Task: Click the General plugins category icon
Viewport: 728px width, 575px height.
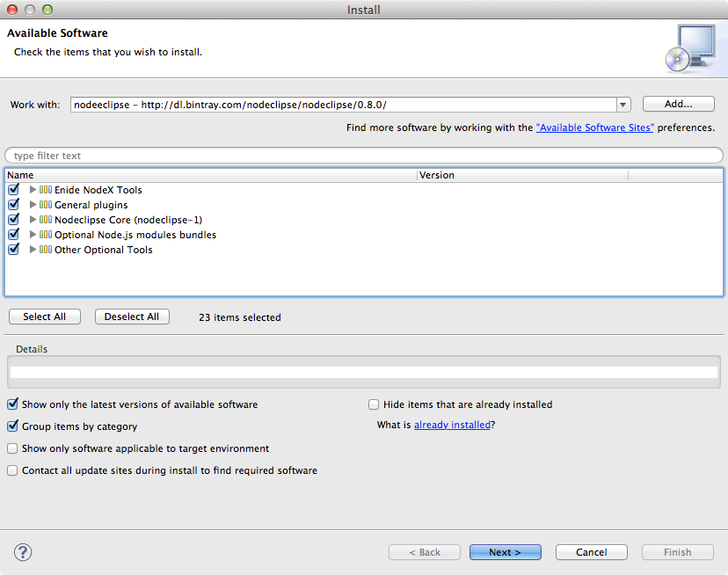Action: pos(46,204)
